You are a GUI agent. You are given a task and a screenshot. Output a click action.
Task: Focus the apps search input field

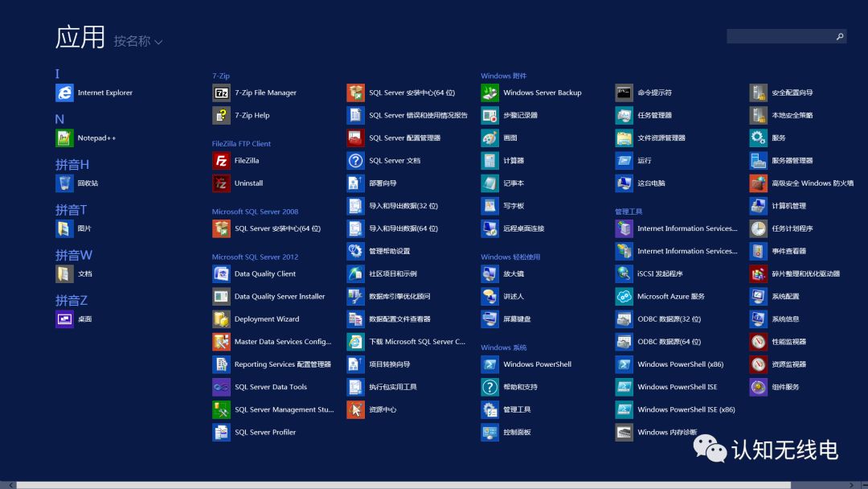tap(786, 36)
